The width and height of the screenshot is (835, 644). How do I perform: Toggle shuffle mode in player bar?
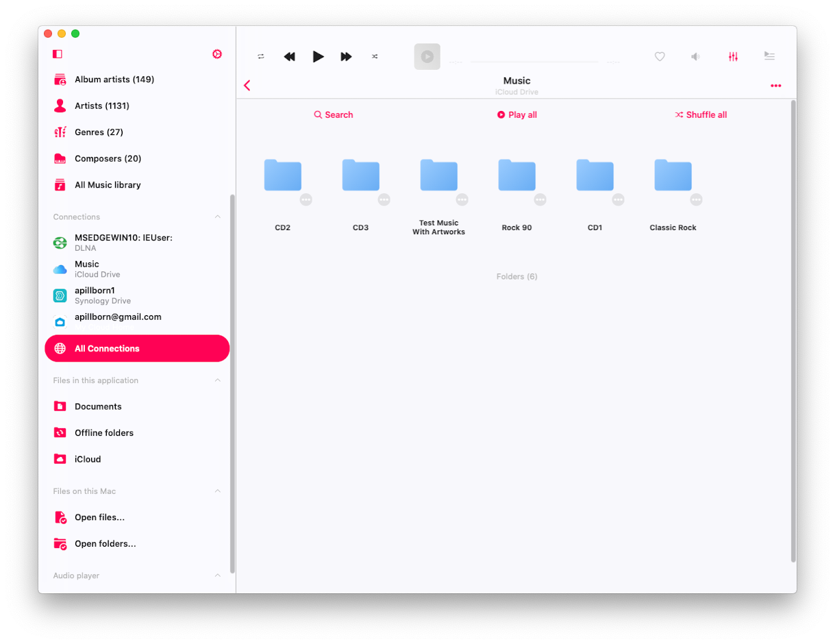point(375,57)
